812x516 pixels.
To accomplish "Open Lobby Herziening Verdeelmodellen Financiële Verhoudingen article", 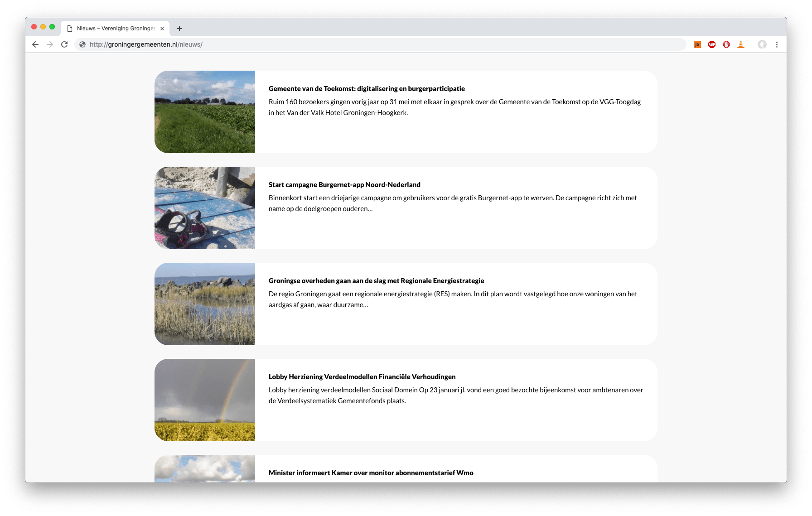I will [362, 377].
